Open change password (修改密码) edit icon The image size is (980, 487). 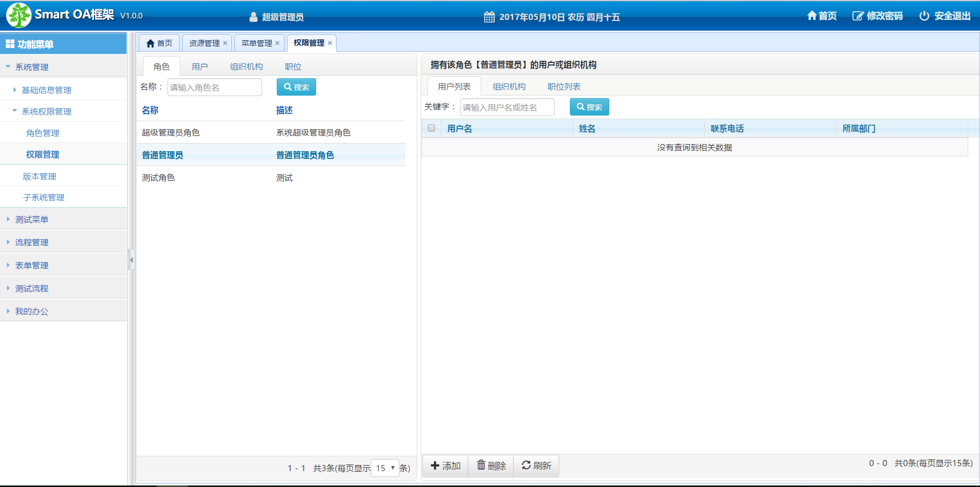[858, 16]
